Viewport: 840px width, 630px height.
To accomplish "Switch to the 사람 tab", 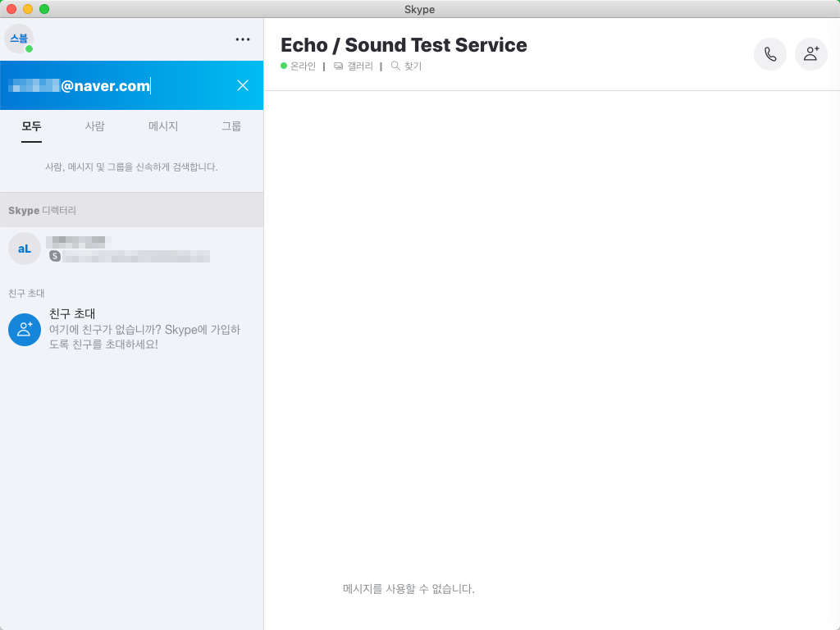I will (95, 126).
